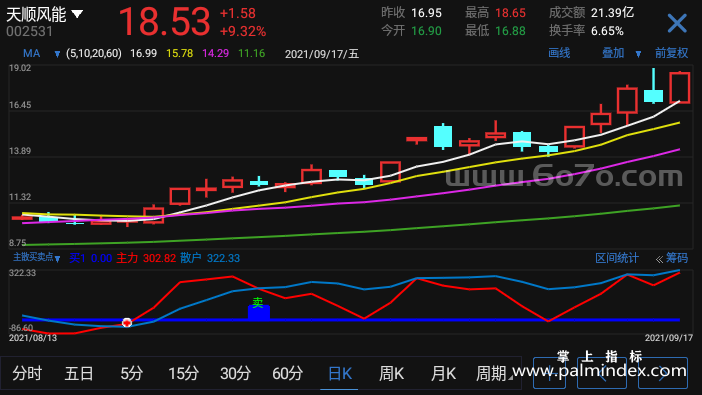702x395 pixels.
Task: Expand the MA indicator dropdown arrow
Action: (x=57, y=54)
